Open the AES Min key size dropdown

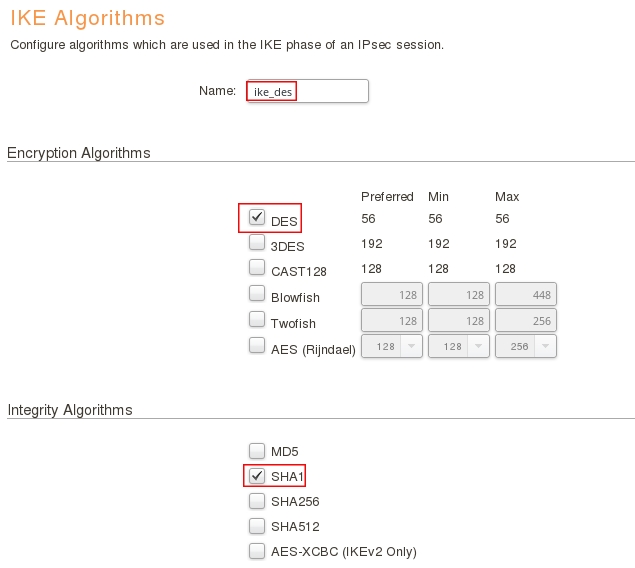pyautogui.click(x=459, y=346)
